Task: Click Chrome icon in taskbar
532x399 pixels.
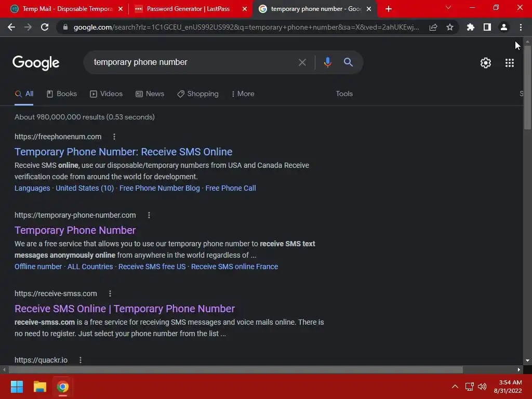Action: 63,387
